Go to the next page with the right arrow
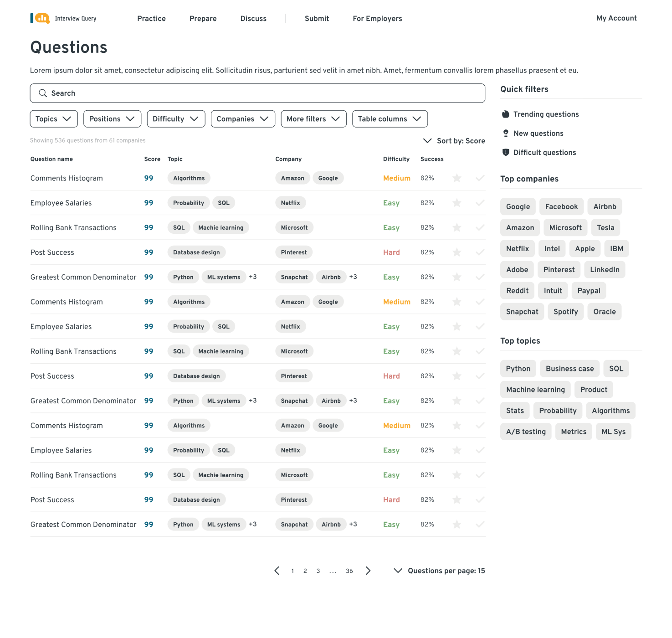 point(368,571)
